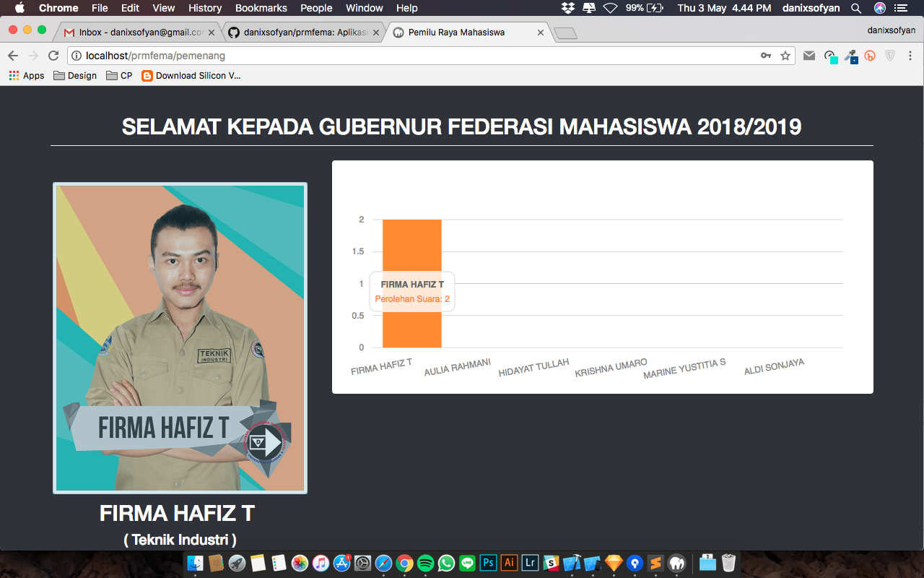
Task: Open Sublime Text from the dock
Action: (655, 562)
